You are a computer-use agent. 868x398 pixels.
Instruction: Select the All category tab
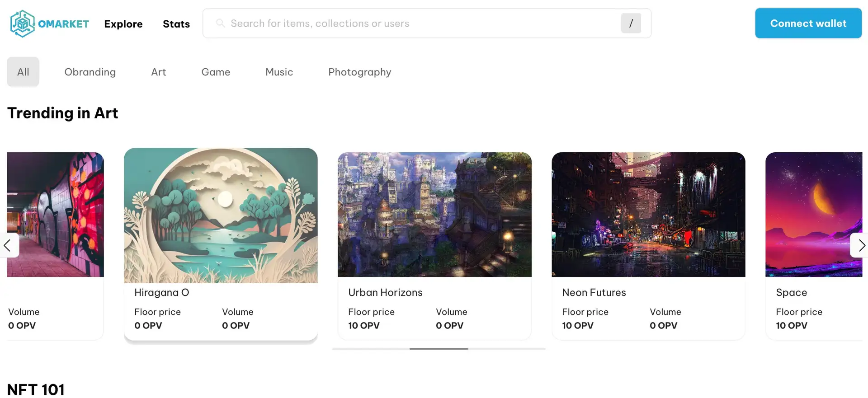23,72
